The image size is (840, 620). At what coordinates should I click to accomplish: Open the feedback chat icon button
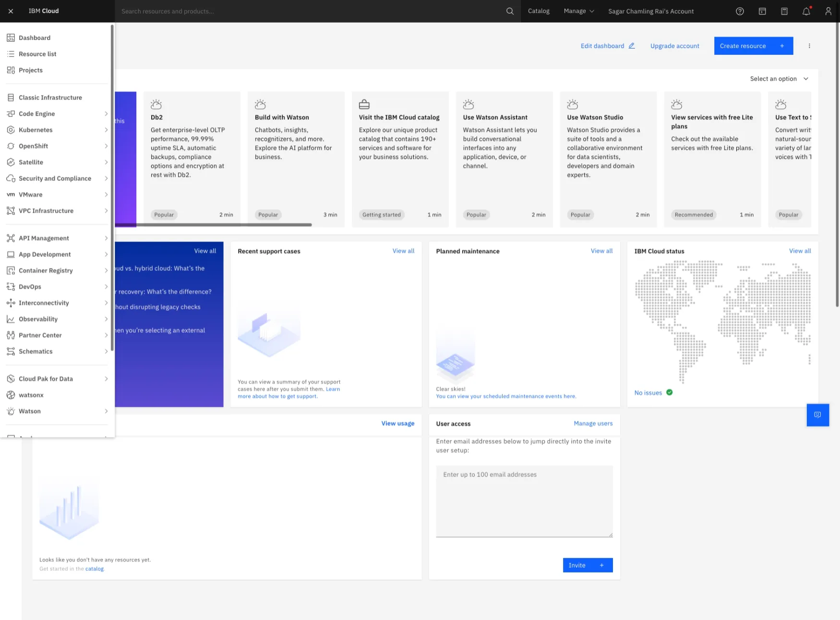[x=817, y=415]
